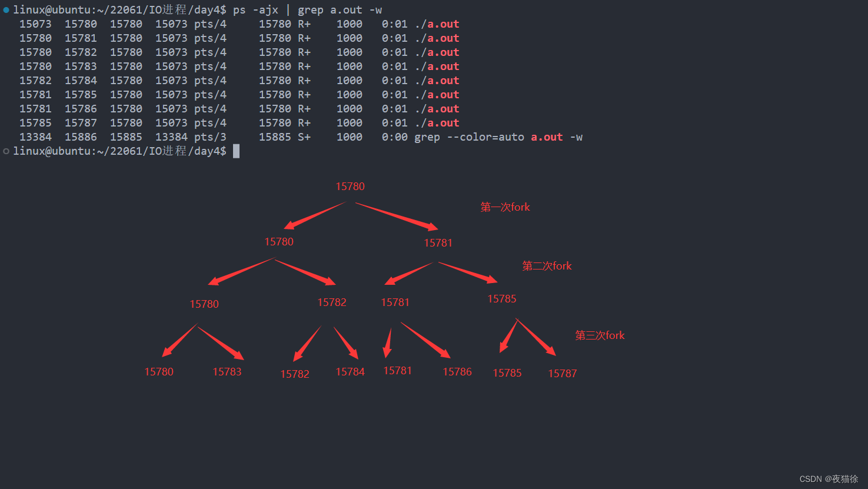Viewport: 868px width, 489px height.
Task: Click "grep --color=auto a.out -w" command entry
Action: (498, 137)
